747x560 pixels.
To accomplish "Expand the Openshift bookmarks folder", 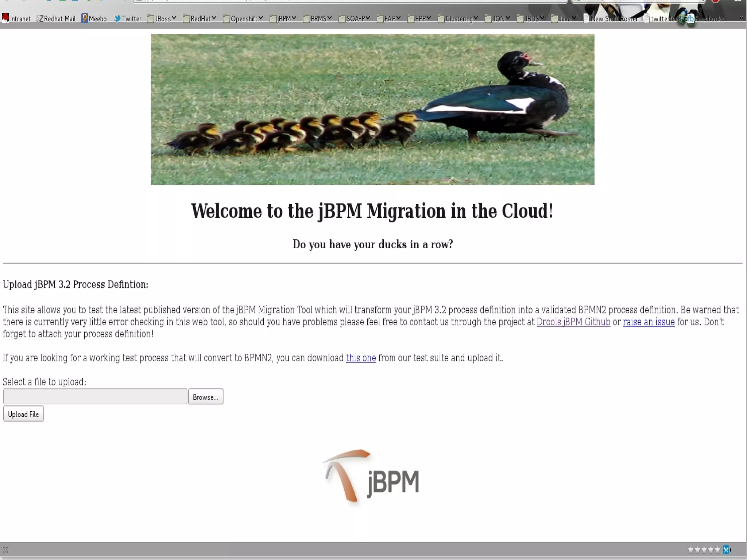I will 243,19.
